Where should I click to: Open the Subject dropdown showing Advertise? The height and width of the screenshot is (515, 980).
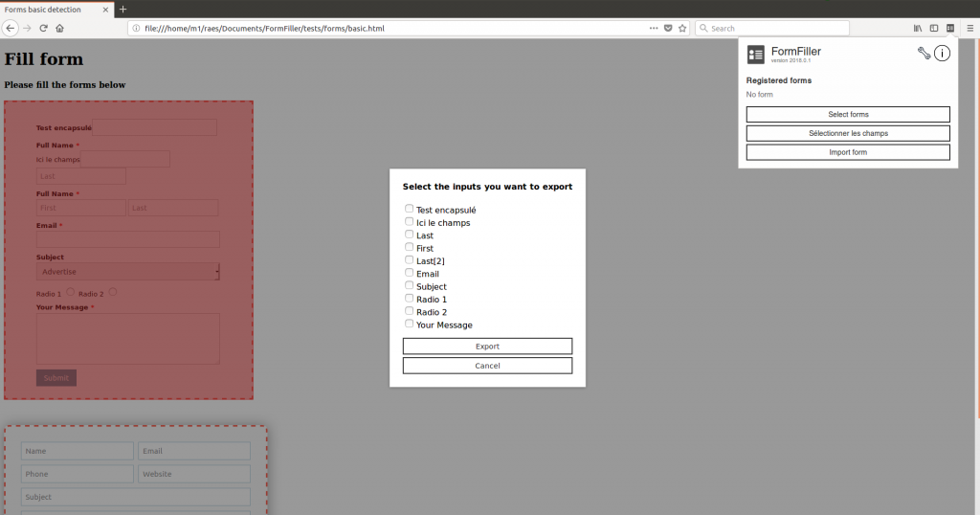tap(127, 272)
